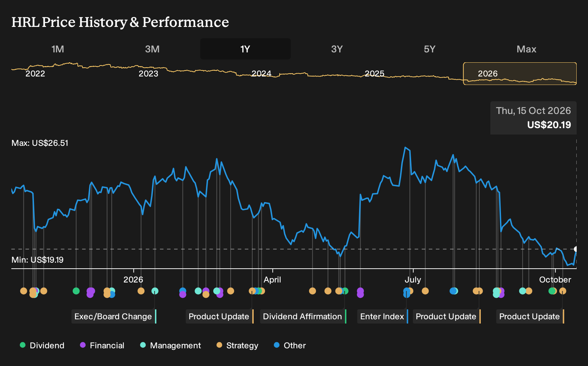Click the Thu, 15 Oct 2026 date text
Image resolution: width=588 pixels, height=366 pixels.
534,111
